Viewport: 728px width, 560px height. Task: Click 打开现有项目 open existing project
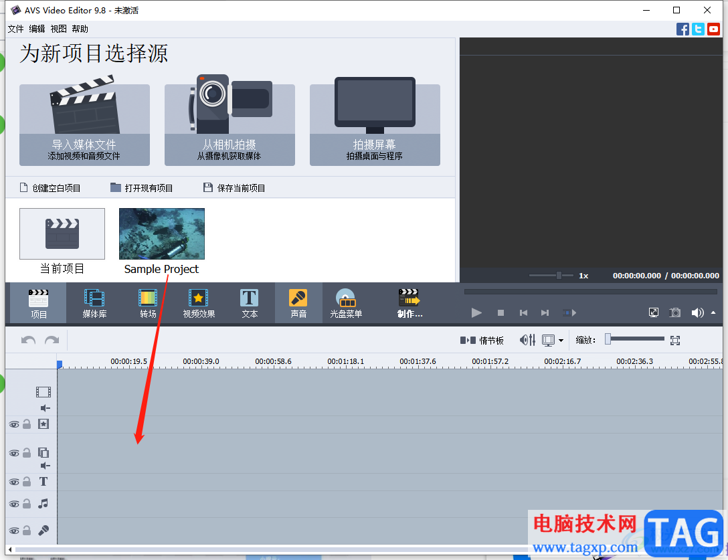click(x=142, y=188)
